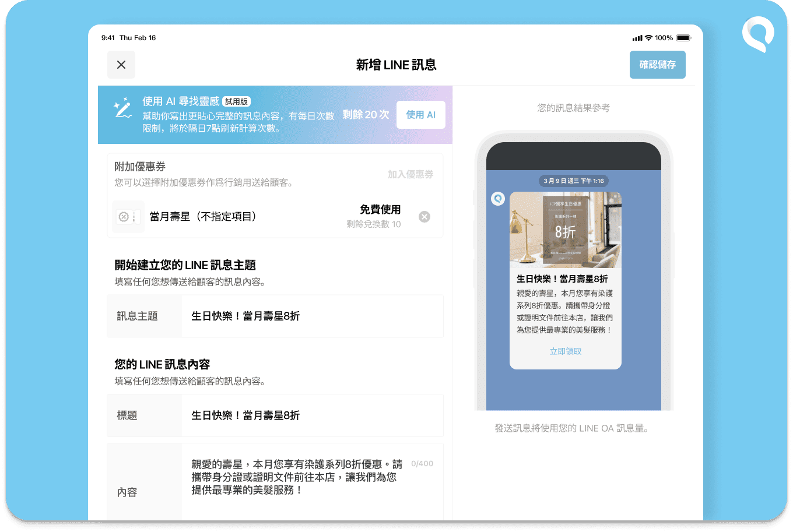Screen dimensions: 793x532
Task: Click the 剩餘兌換數 10 text
Action: (x=374, y=224)
